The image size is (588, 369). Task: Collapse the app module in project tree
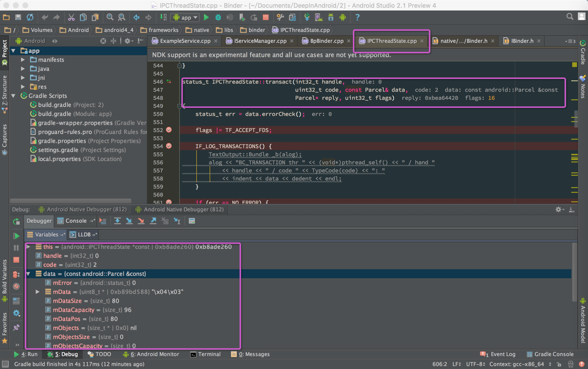(14, 51)
